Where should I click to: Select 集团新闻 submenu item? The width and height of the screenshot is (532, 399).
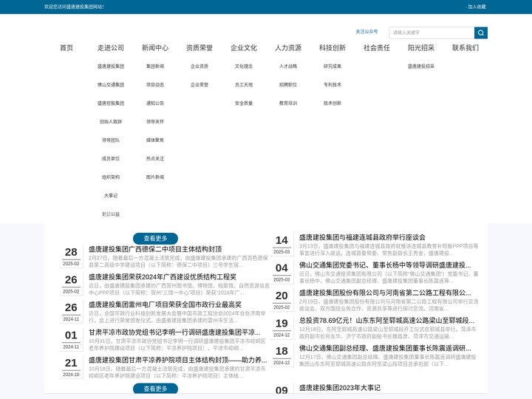coord(155,66)
